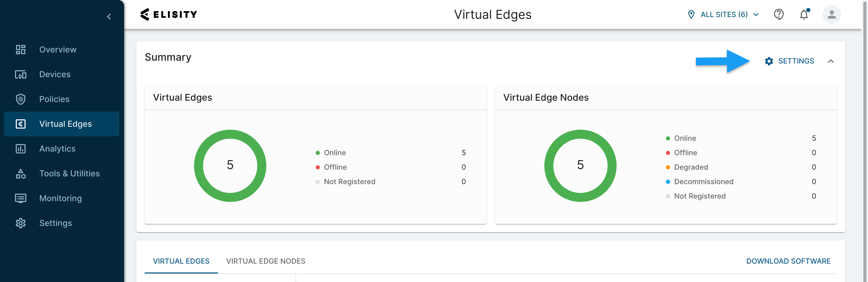
Task: Click the Download Software link
Action: (x=788, y=261)
